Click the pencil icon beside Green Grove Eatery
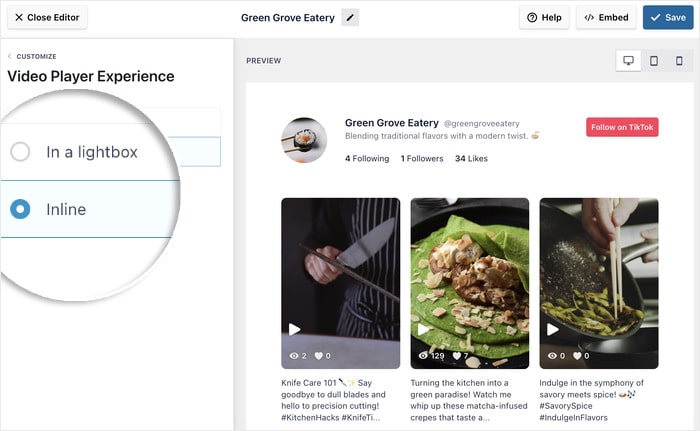700x431 pixels. (x=349, y=18)
